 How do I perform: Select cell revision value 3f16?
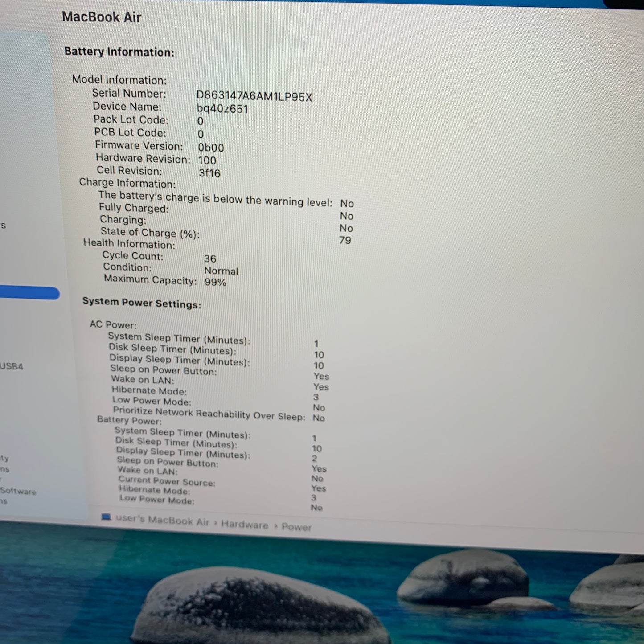pos(209,173)
